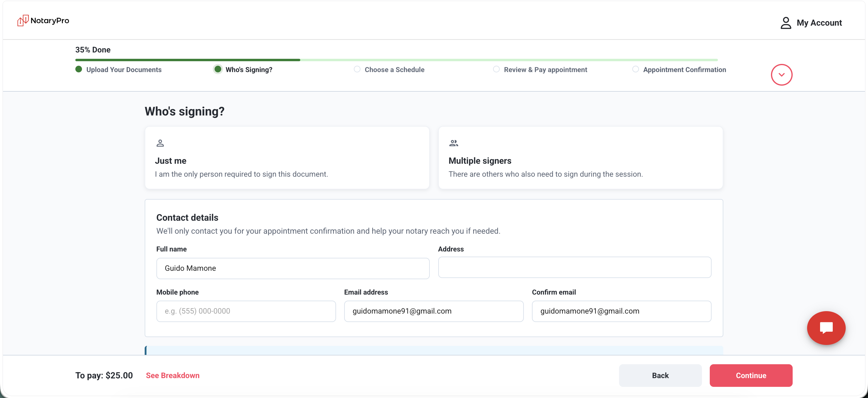Open the See Breakdown link
The height and width of the screenshot is (398, 868).
(x=172, y=375)
